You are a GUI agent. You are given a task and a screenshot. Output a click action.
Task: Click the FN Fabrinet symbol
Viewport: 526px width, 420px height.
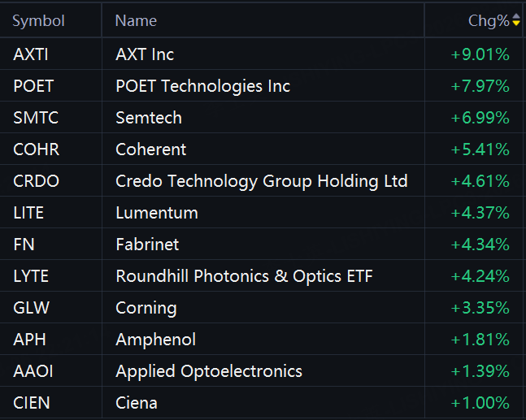click(x=24, y=245)
